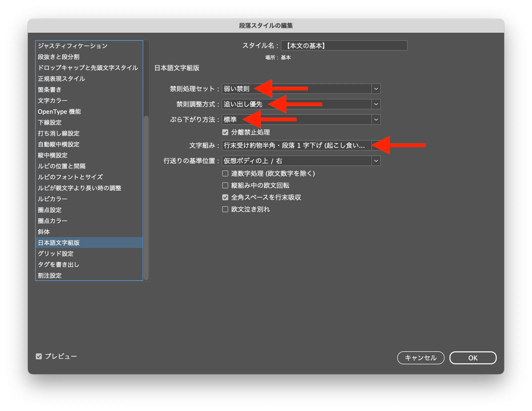Enable 縦組み中の欧文回転 checkbox
The image size is (532, 411).
pyautogui.click(x=225, y=185)
